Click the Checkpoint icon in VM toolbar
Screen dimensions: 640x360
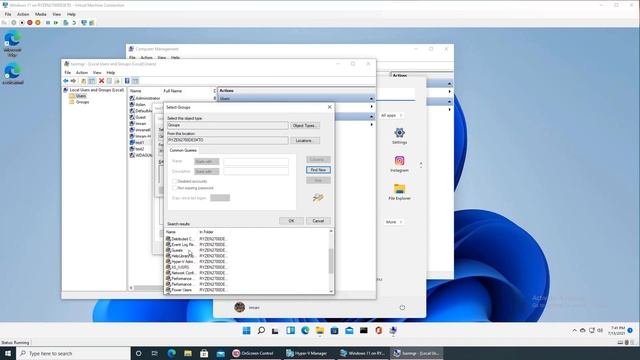[66, 23]
